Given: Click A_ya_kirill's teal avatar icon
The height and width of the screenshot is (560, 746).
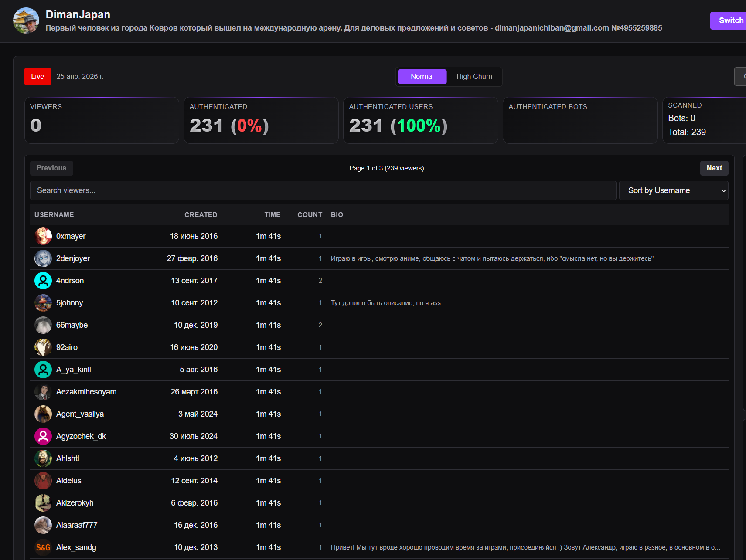Looking at the screenshot, I should tap(43, 370).
